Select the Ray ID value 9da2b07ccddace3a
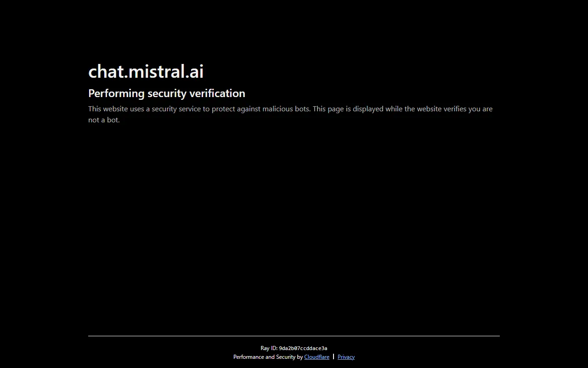This screenshot has height=368, width=588. coord(303,349)
